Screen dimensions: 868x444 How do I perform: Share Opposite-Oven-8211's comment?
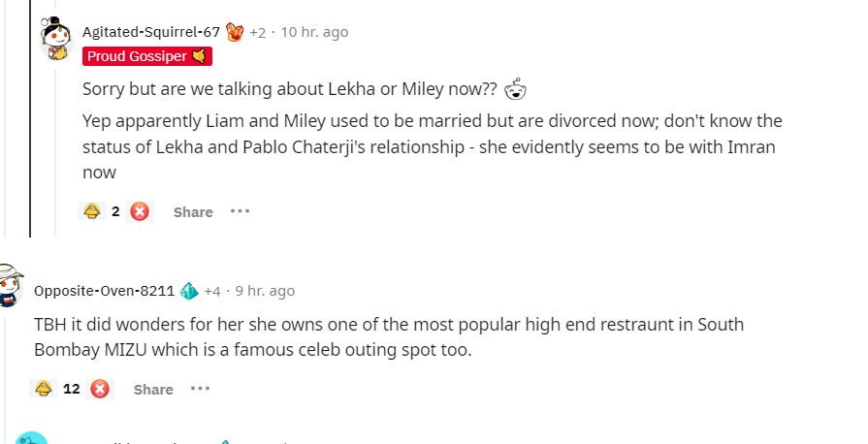click(153, 390)
